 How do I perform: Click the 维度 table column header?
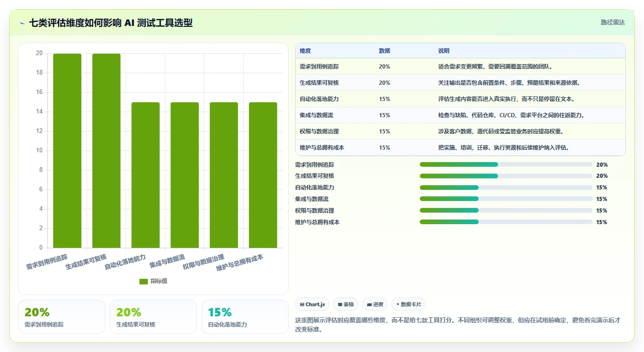[305, 51]
